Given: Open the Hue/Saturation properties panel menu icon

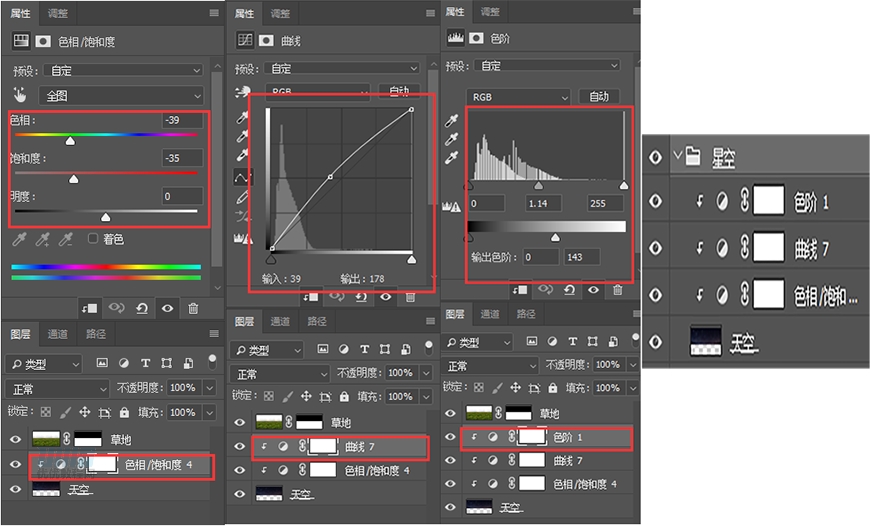Looking at the screenshot, I should pyautogui.click(x=214, y=13).
